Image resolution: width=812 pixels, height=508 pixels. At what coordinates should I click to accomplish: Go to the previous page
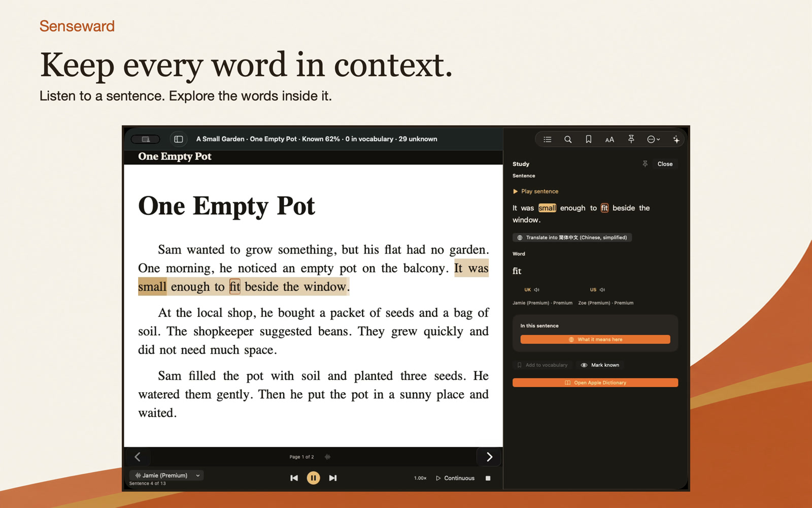[x=138, y=457]
